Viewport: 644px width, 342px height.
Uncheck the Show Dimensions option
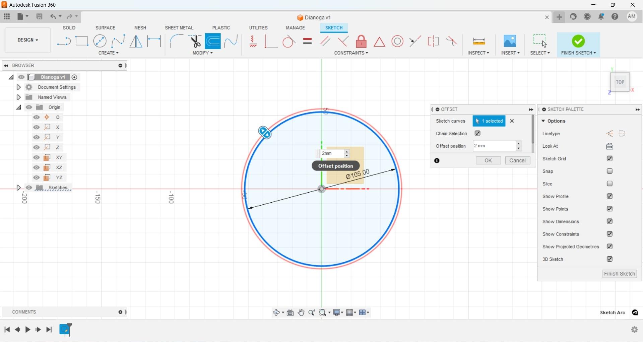[609, 221]
